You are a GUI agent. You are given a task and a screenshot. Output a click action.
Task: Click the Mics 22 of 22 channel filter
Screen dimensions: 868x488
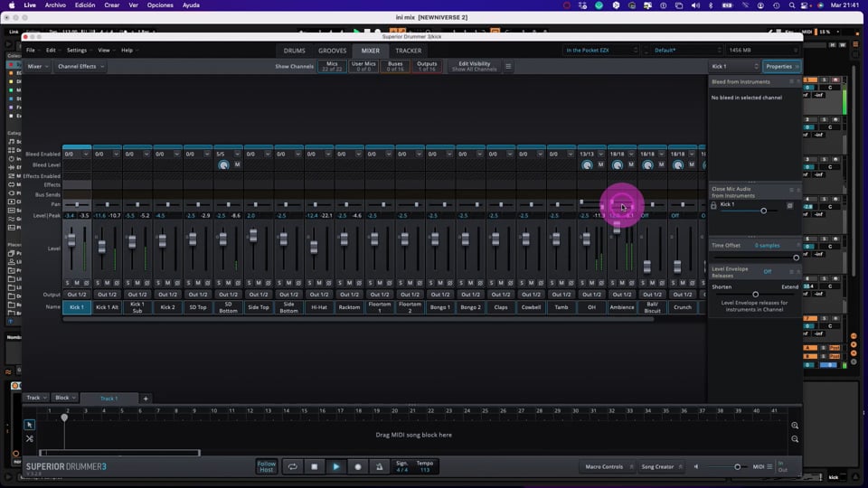(332, 66)
